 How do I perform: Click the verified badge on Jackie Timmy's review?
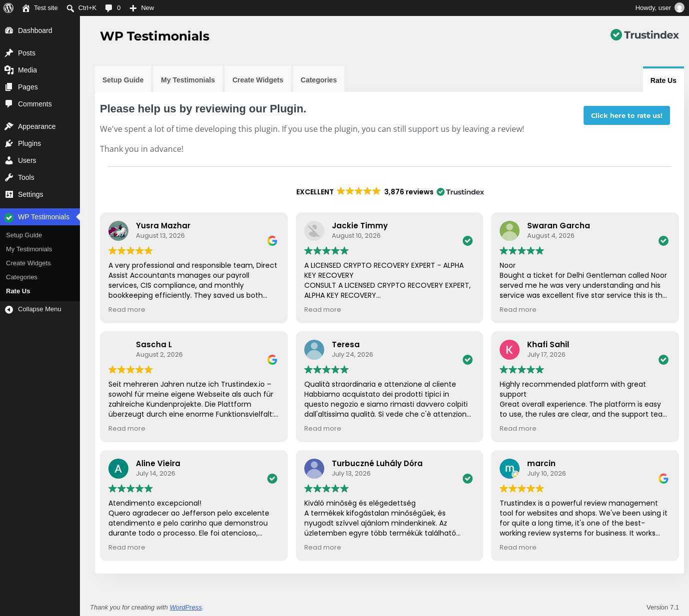pos(468,241)
